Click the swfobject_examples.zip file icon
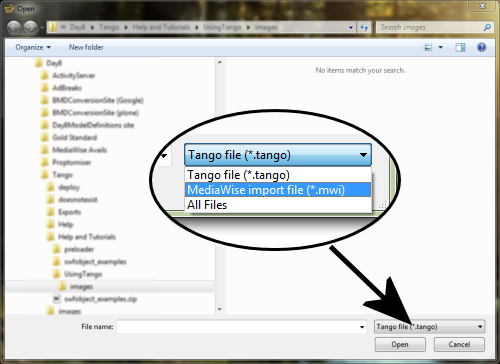 coord(57,299)
